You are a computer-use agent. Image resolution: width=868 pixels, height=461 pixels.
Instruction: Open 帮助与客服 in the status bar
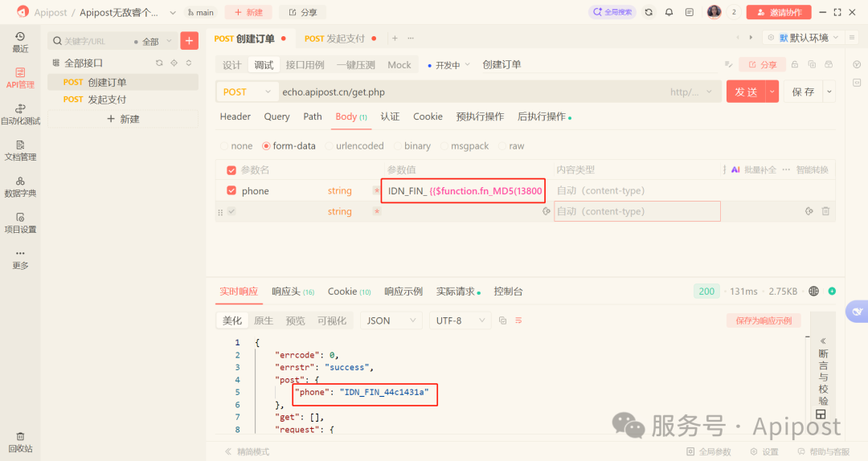point(824,451)
